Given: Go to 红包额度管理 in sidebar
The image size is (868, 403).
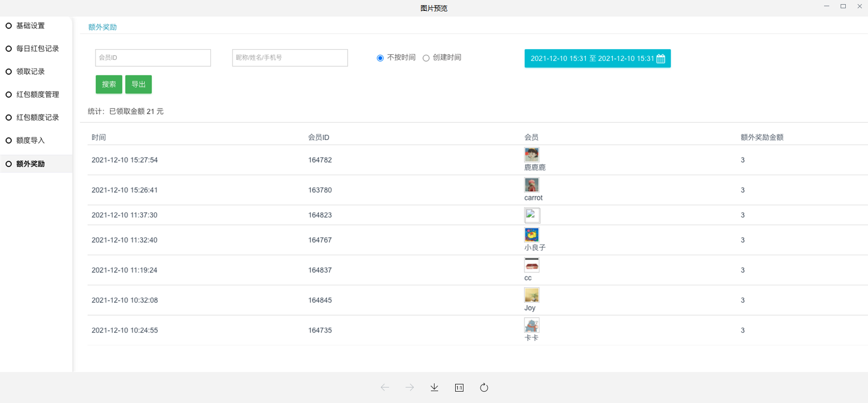Looking at the screenshot, I should [x=37, y=95].
